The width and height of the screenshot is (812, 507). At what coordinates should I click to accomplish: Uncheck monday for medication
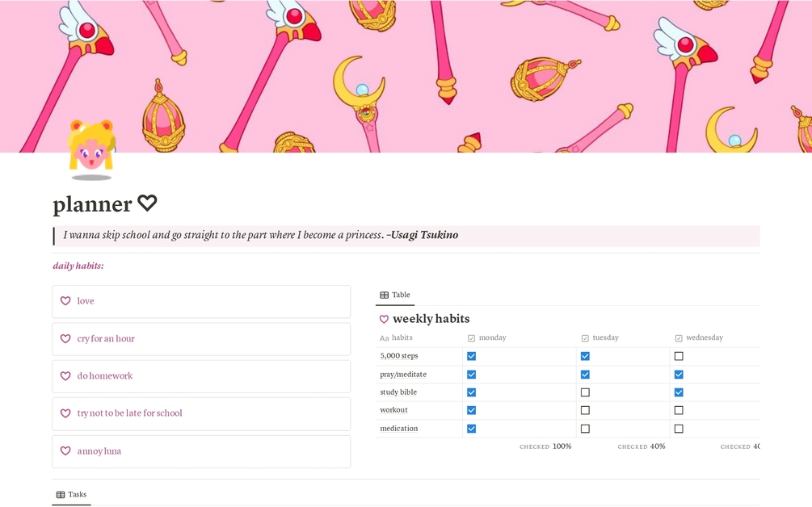coord(471,429)
